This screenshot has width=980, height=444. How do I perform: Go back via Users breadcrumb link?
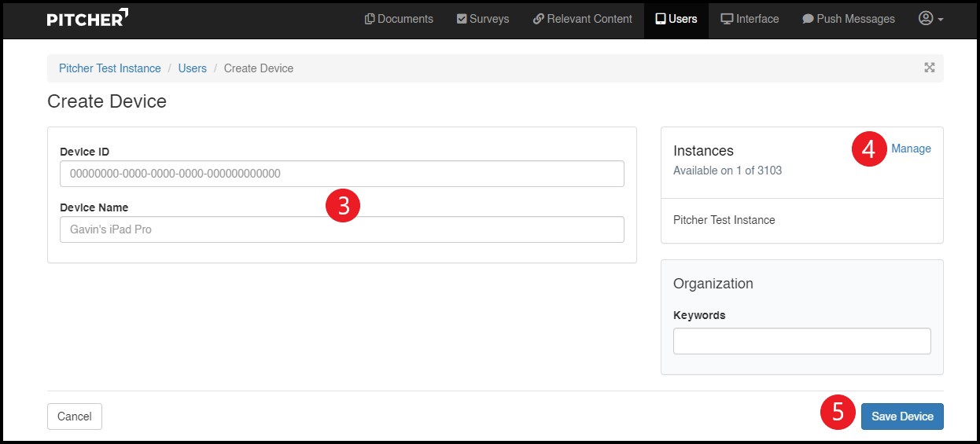pos(192,68)
